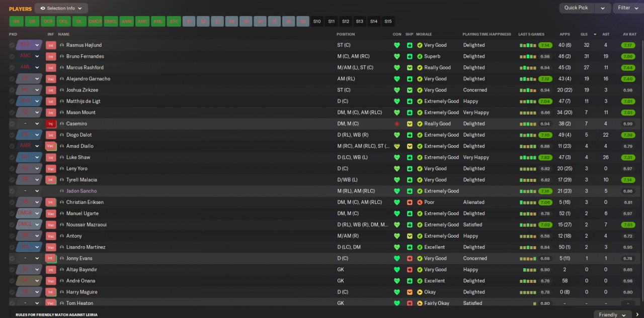Click the Quick Pick button
This screenshot has height=318, width=644.
[576, 8]
